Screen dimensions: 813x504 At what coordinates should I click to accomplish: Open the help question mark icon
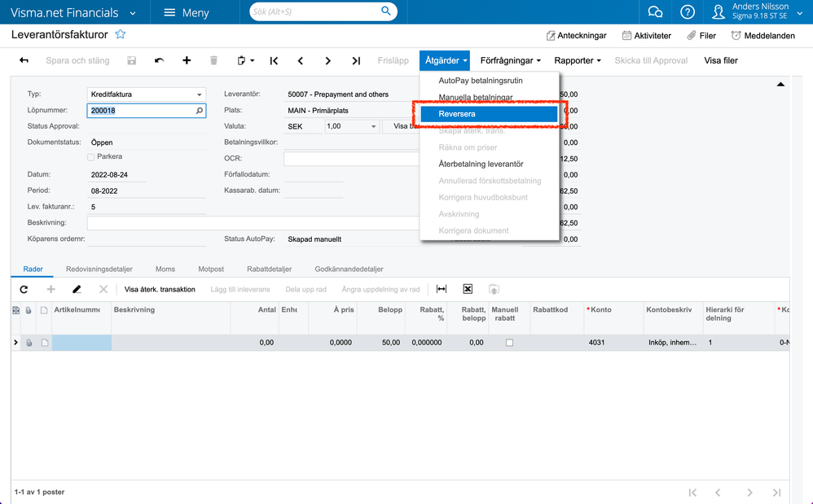[688, 12]
